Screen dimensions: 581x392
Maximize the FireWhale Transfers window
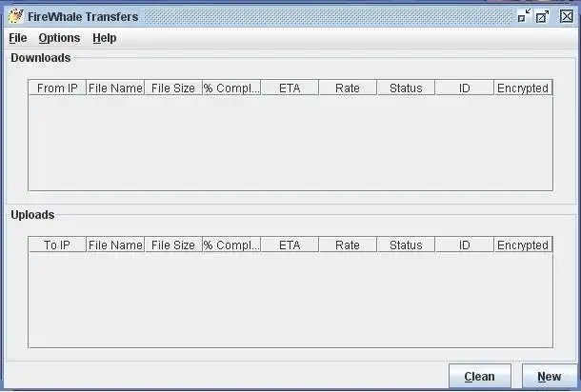point(543,16)
